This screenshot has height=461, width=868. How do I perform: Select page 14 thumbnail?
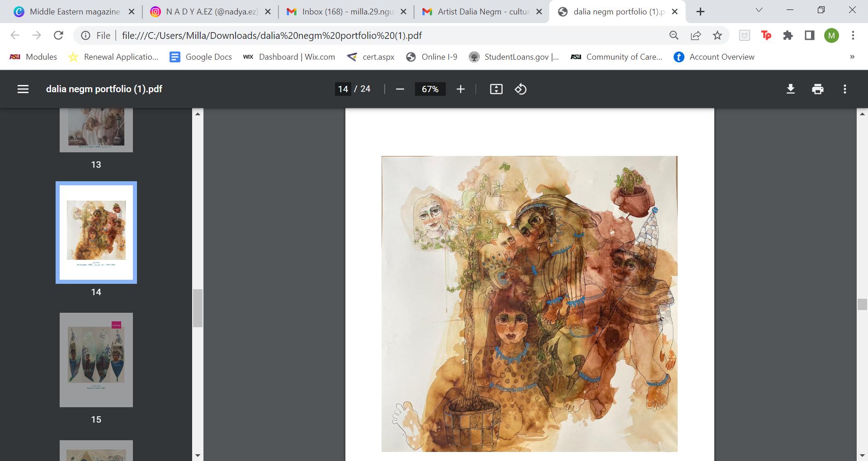point(96,233)
